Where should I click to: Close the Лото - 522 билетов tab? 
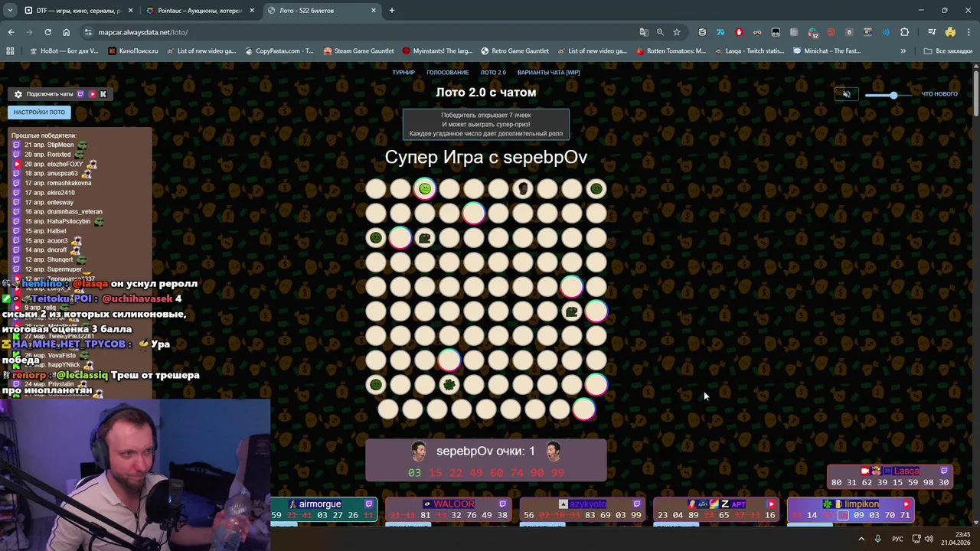click(x=374, y=11)
